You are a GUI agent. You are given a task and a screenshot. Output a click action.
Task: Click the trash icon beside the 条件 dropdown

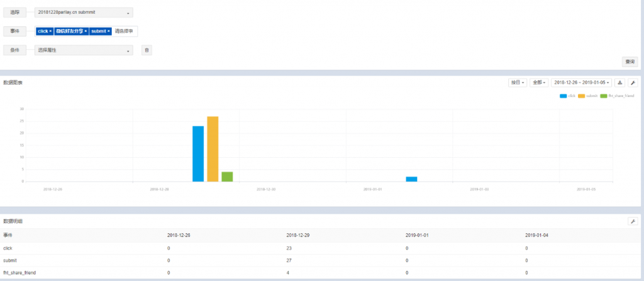(147, 50)
